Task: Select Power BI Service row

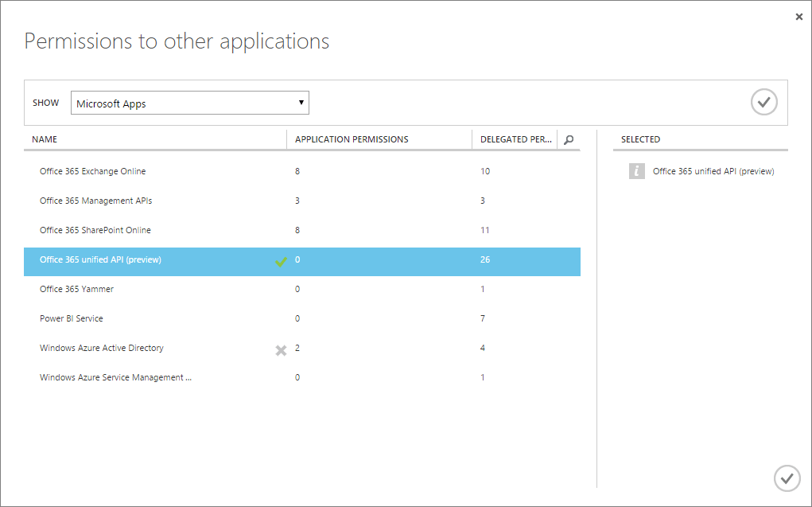Action: [x=302, y=319]
